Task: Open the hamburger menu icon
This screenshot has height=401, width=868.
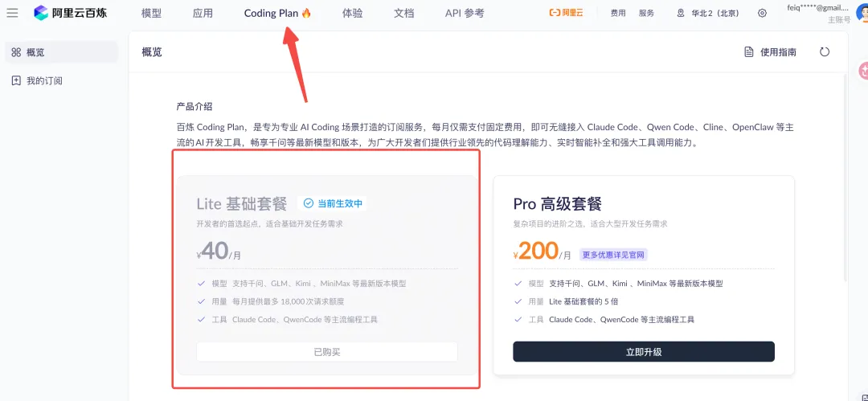Action: click(x=12, y=13)
